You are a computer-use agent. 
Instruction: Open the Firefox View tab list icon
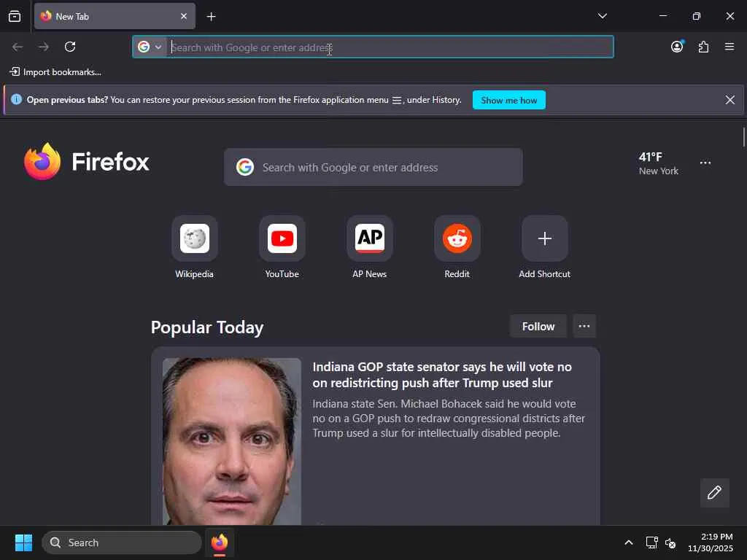click(15, 16)
